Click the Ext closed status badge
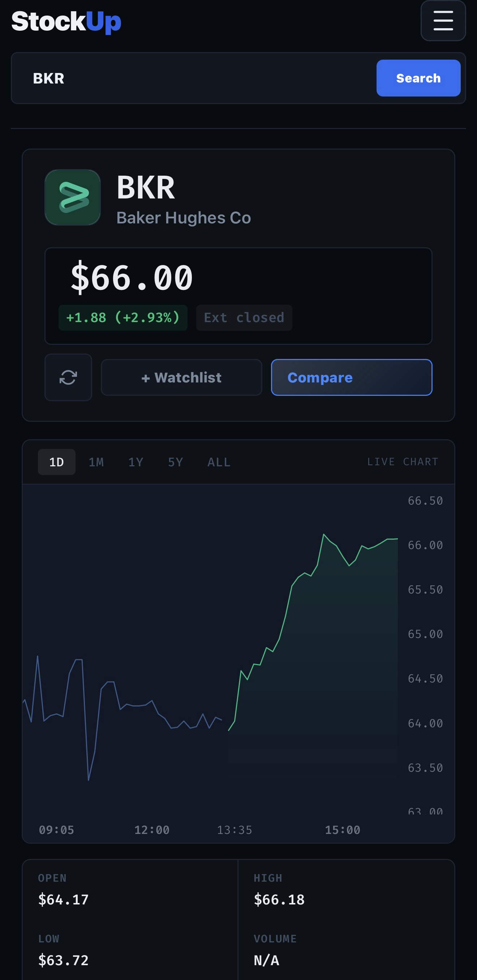 tap(244, 317)
